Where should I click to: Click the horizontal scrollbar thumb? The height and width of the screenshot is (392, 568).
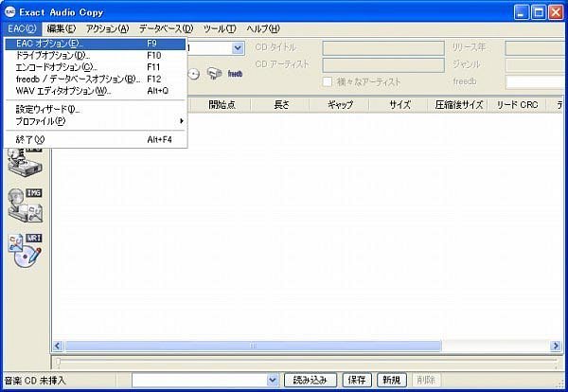tap(253, 346)
